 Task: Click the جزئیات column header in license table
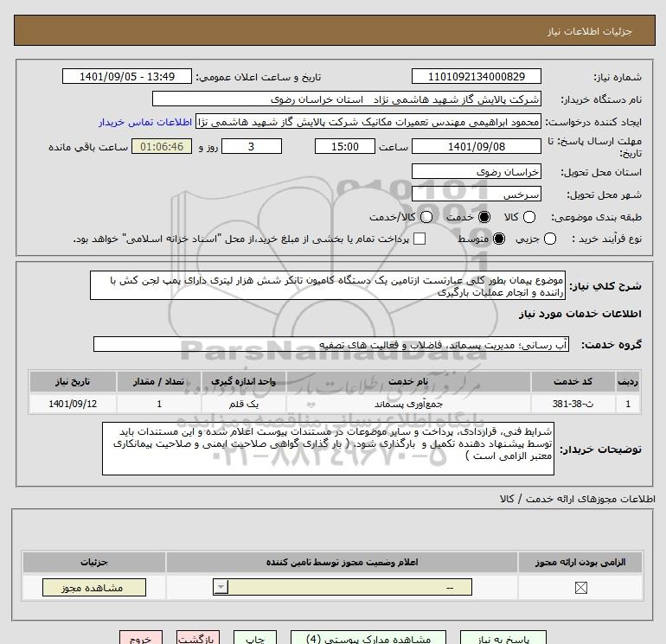[x=94, y=562]
